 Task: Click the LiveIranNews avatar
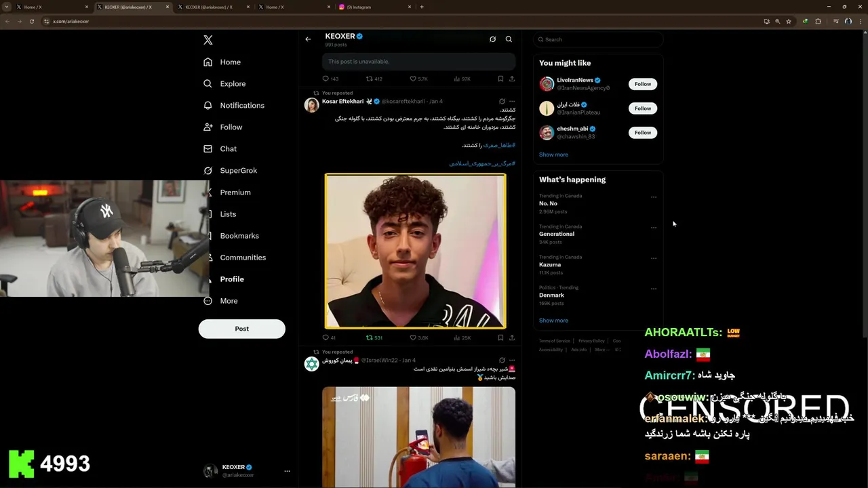click(547, 84)
